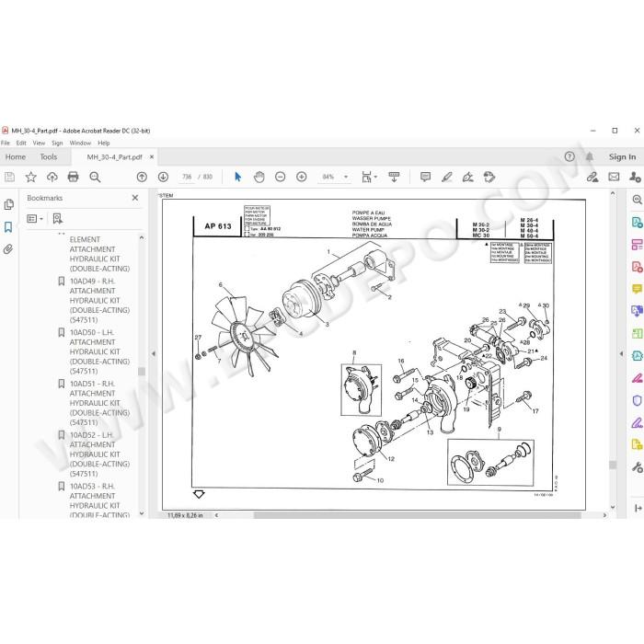Click the share with others person icon
Viewport: 644px width, 644px height.
pos(635,177)
